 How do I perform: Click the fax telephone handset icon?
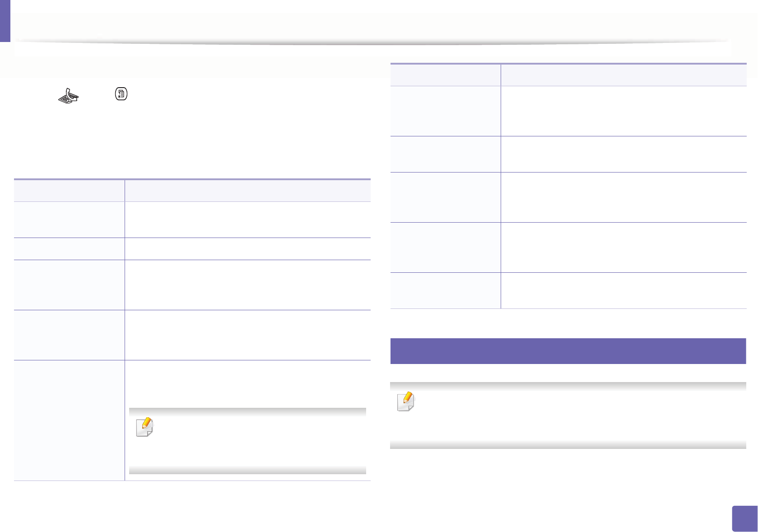click(x=69, y=95)
